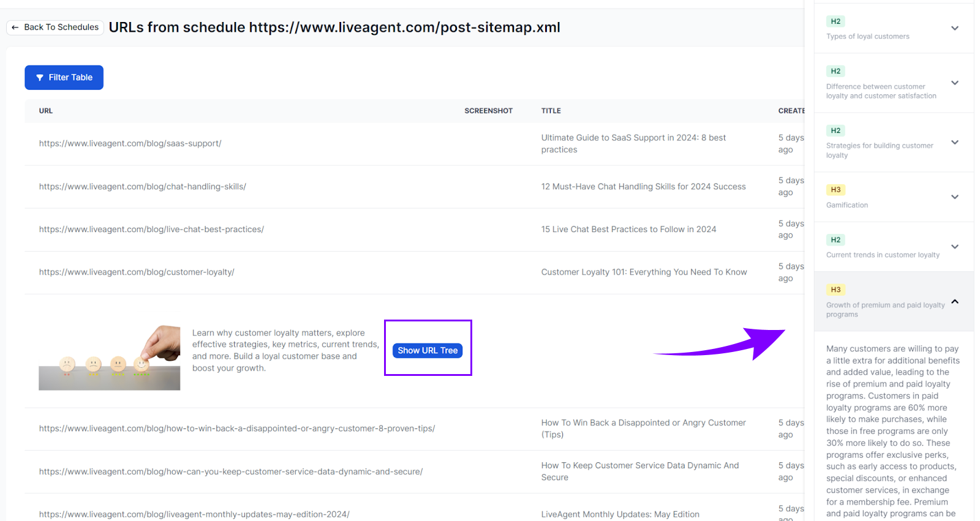This screenshot has width=980, height=521.
Task: Click title 'How To Win Back a Disappointed' customer
Action: [x=643, y=429]
